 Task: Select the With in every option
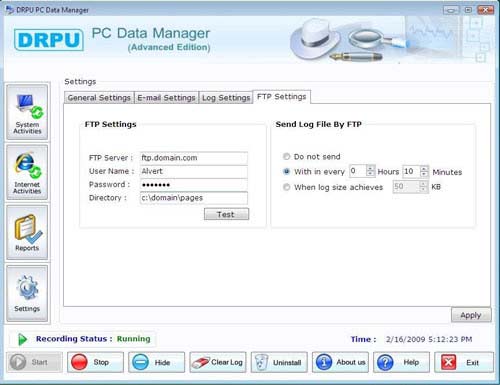coord(286,172)
